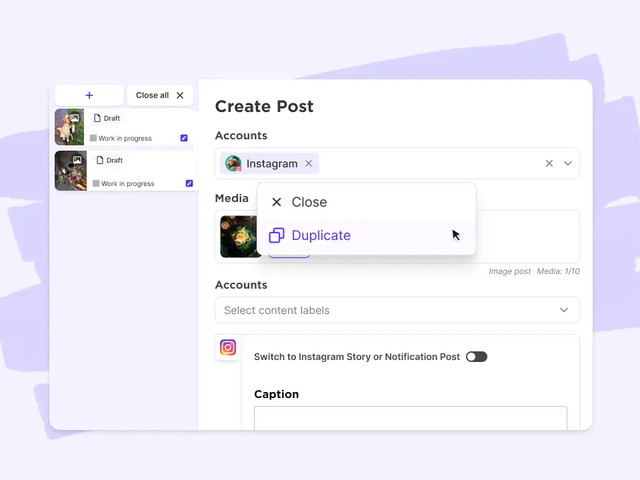
Task: Remove the Instagram account tag
Action: pyautogui.click(x=309, y=163)
